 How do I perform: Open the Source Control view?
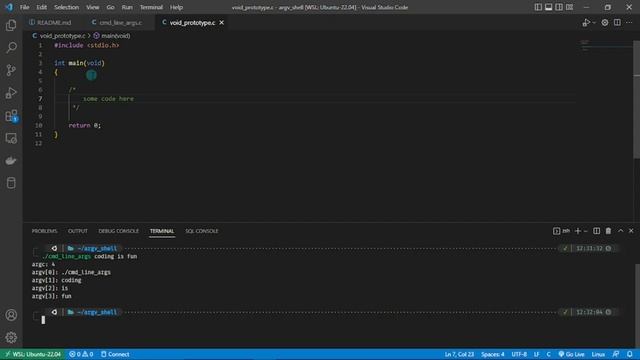pos(11,70)
